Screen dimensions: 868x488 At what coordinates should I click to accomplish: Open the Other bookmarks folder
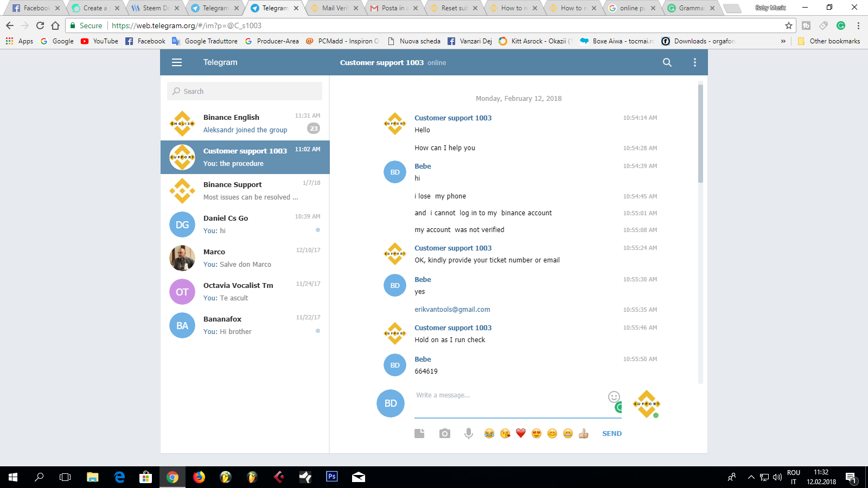829,41
